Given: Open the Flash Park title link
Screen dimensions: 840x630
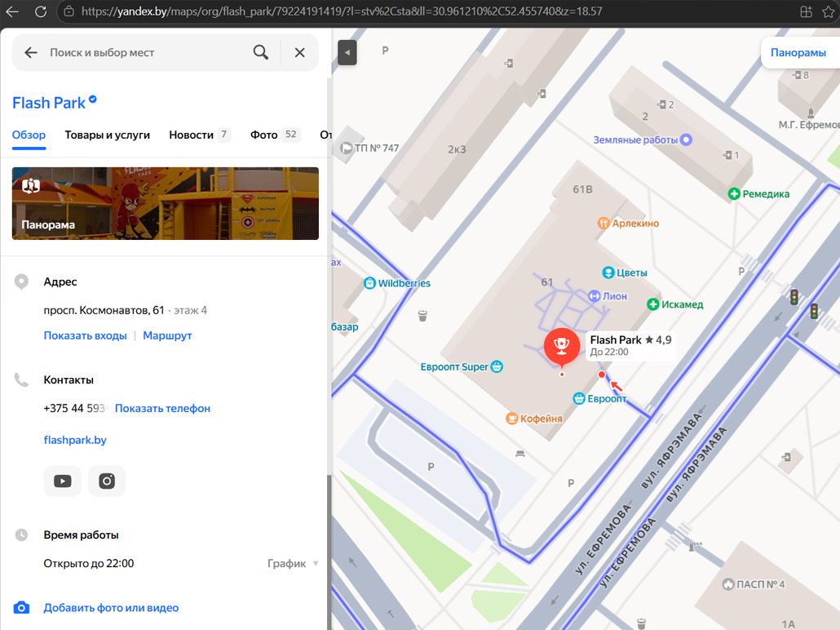Looking at the screenshot, I should pyautogui.click(x=49, y=103).
